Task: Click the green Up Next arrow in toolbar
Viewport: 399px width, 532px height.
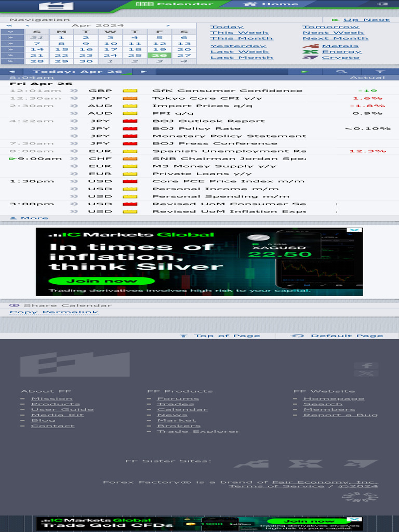Action: coord(304,72)
